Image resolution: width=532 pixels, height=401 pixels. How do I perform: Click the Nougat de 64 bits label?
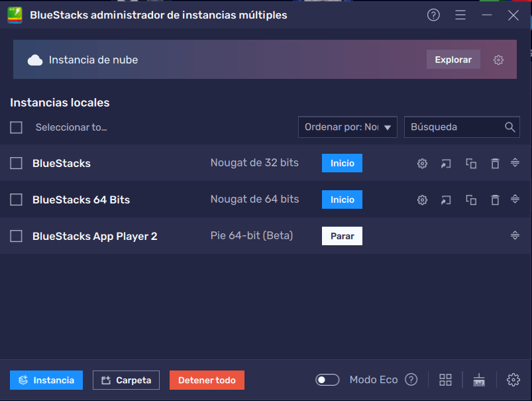(x=254, y=199)
